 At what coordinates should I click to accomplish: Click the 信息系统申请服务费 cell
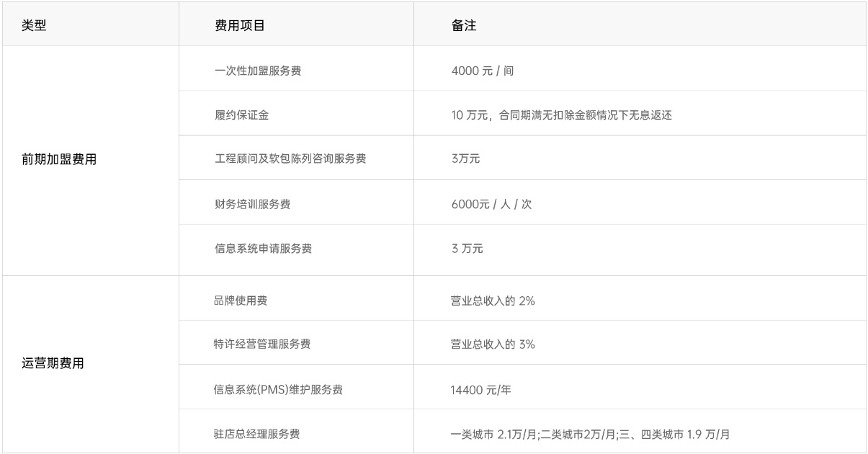click(x=264, y=249)
